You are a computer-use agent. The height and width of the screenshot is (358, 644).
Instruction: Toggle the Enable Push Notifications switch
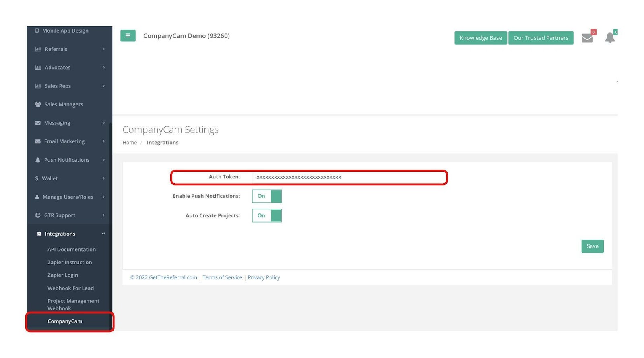tap(267, 196)
